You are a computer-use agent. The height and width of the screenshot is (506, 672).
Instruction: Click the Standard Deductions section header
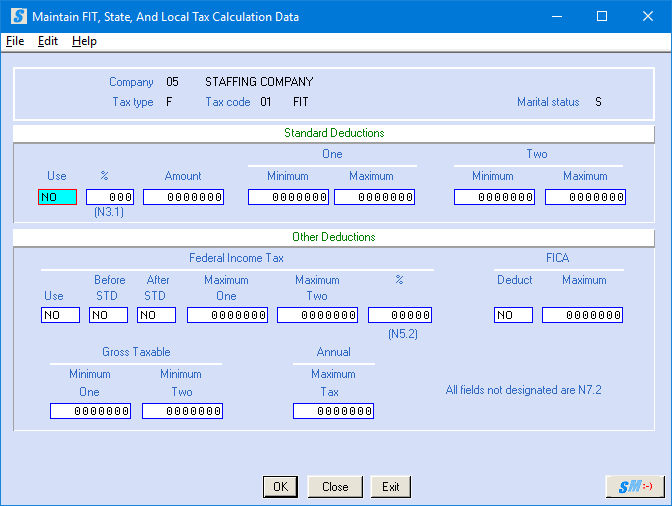pyautogui.click(x=334, y=133)
